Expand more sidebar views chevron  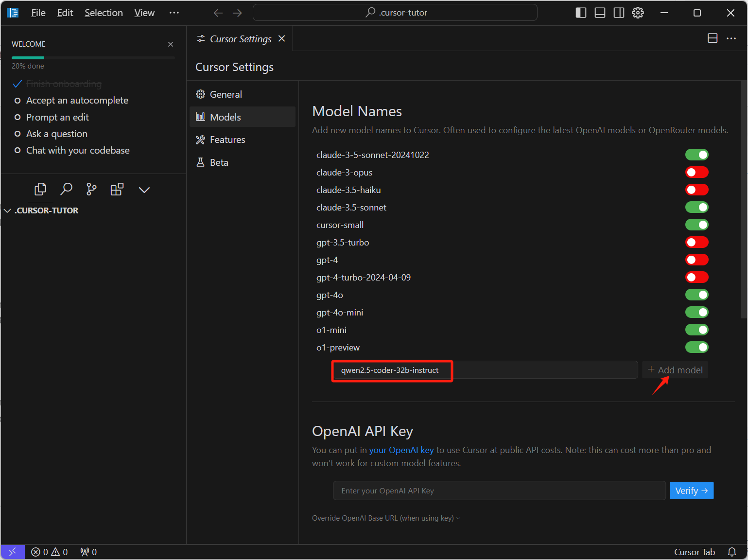[144, 190]
